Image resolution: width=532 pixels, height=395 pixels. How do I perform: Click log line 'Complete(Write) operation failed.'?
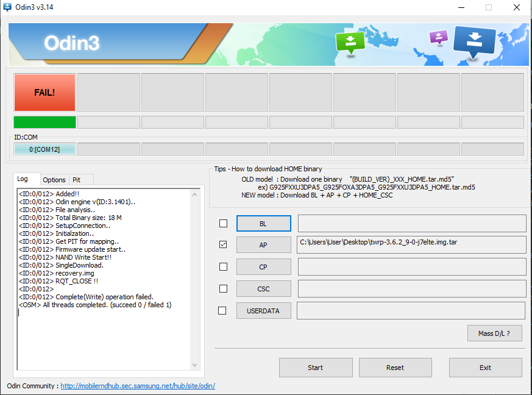coord(86,297)
